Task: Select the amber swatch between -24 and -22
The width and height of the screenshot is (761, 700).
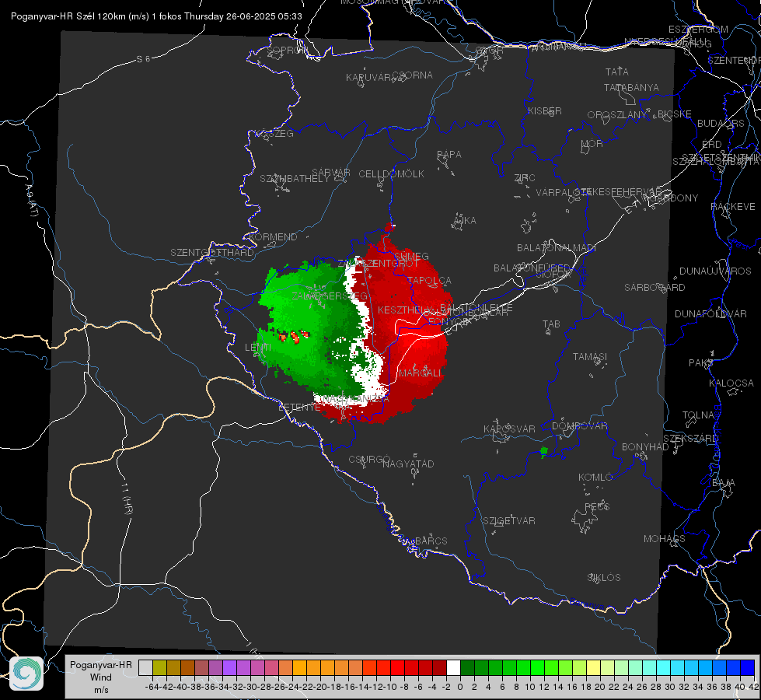Action: pyautogui.click(x=299, y=667)
